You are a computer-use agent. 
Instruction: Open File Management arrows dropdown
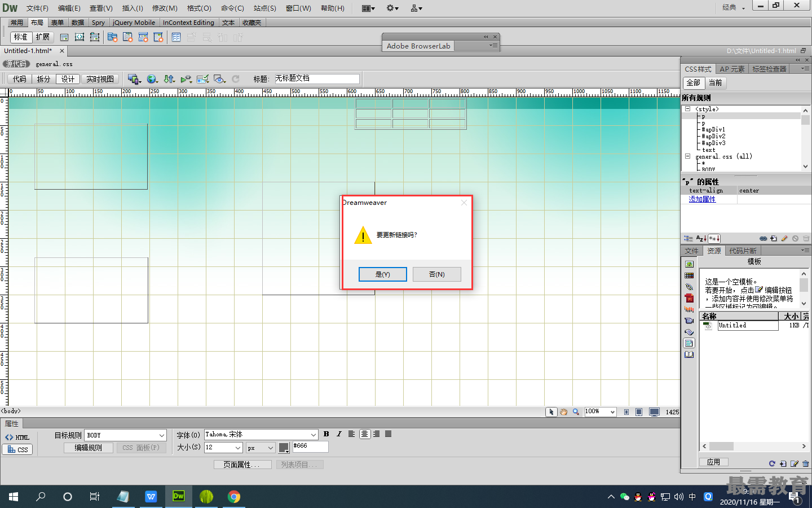(169, 79)
